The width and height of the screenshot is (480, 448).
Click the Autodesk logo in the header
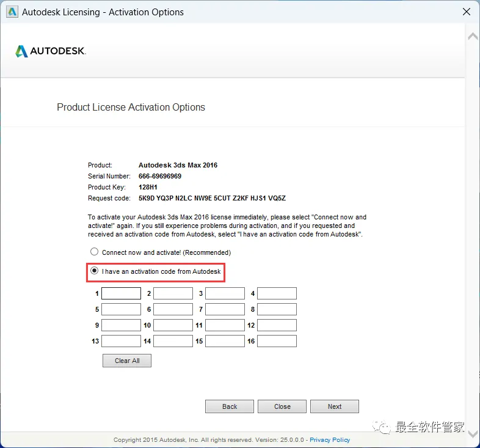point(51,51)
